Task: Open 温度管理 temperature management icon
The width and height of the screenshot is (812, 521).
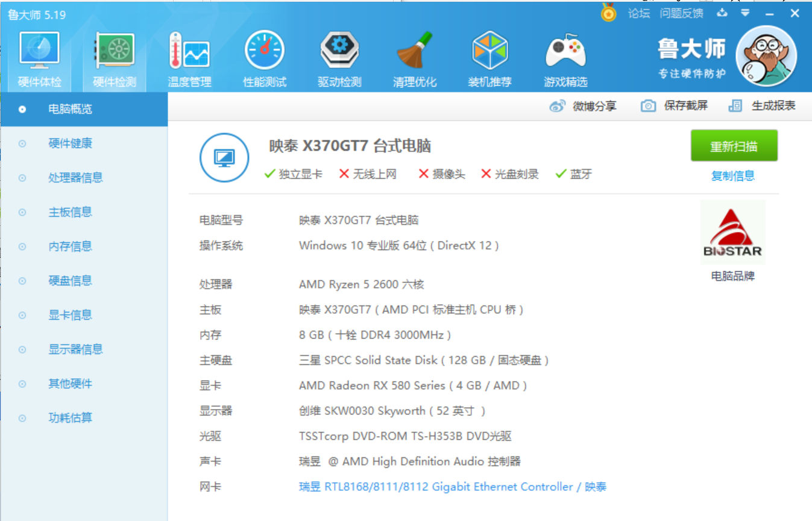Action: click(x=189, y=50)
